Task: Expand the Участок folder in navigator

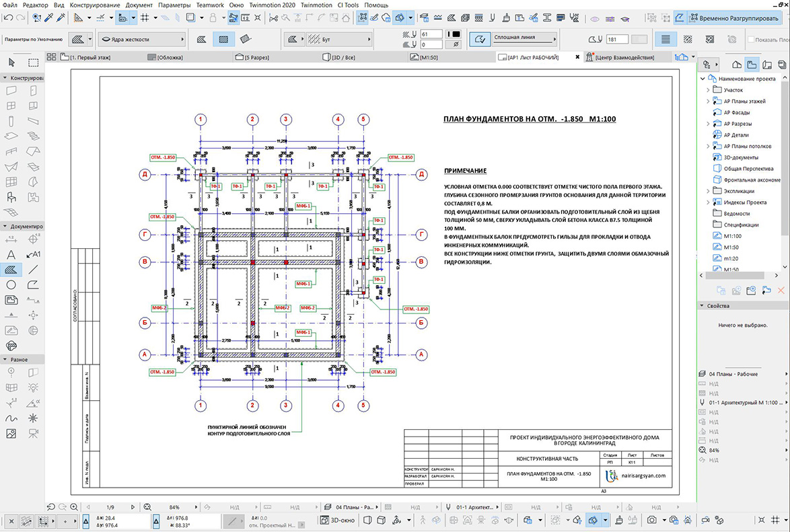Action: [708, 90]
